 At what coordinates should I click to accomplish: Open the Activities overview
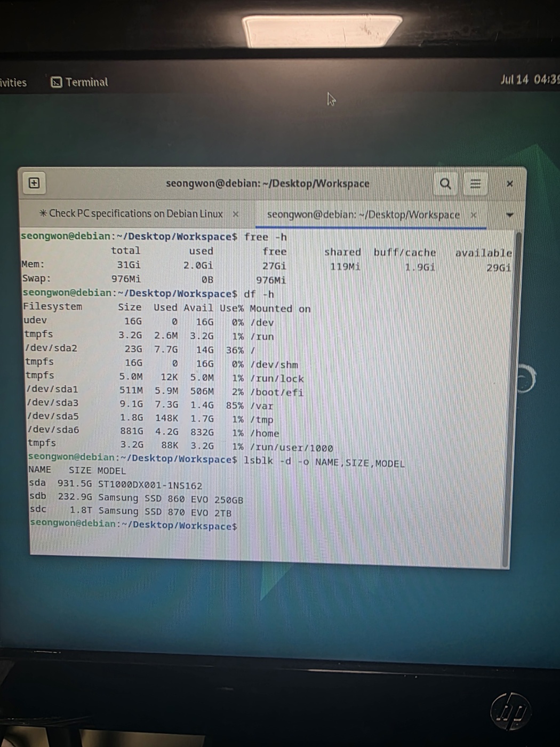13,83
